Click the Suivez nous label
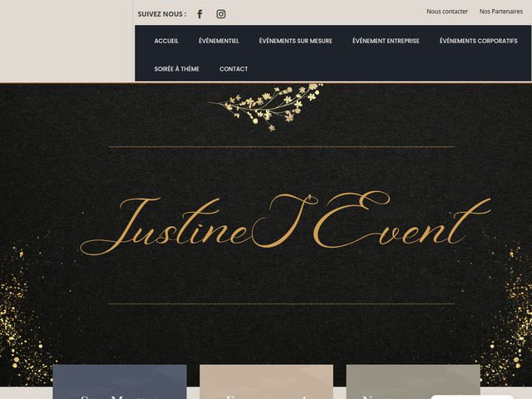The height and width of the screenshot is (399, 532). [161, 14]
